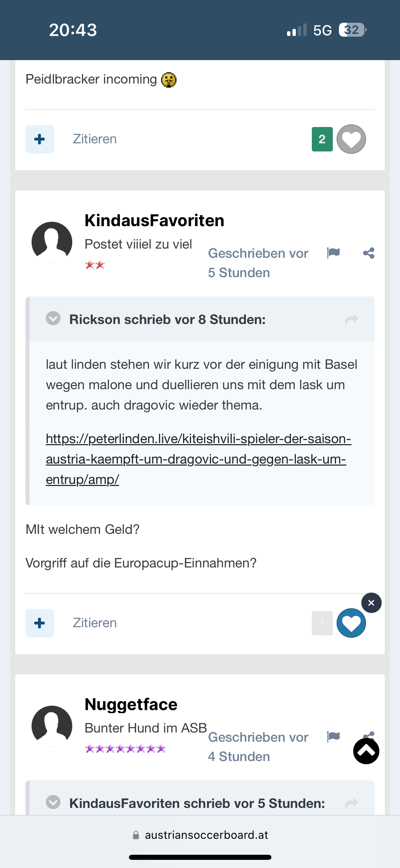Jump to Rickson's original post via quote arrow
Viewport: 400px width, 868px height.
tap(351, 320)
